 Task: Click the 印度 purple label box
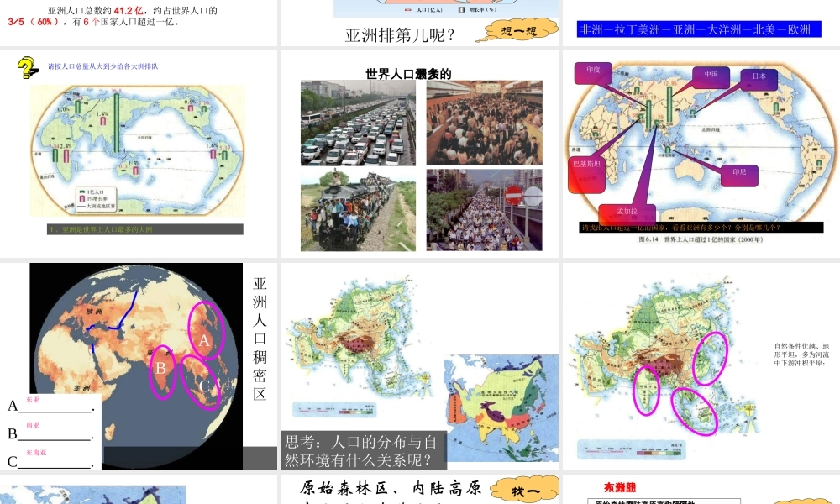click(593, 73)
